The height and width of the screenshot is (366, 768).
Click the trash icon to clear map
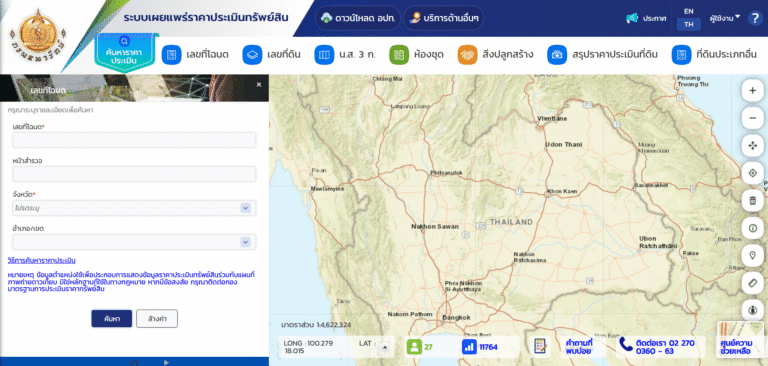(x=753, y=200)
